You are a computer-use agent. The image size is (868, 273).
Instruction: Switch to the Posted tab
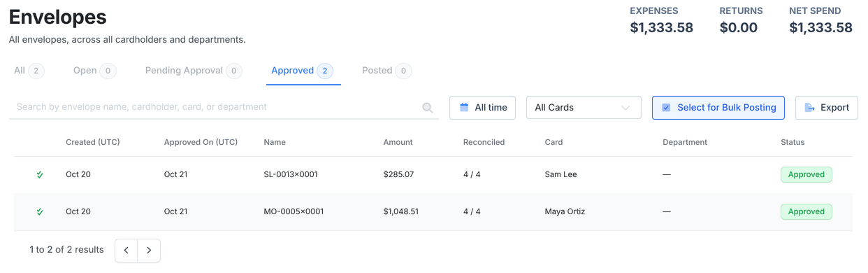[386, 71]
